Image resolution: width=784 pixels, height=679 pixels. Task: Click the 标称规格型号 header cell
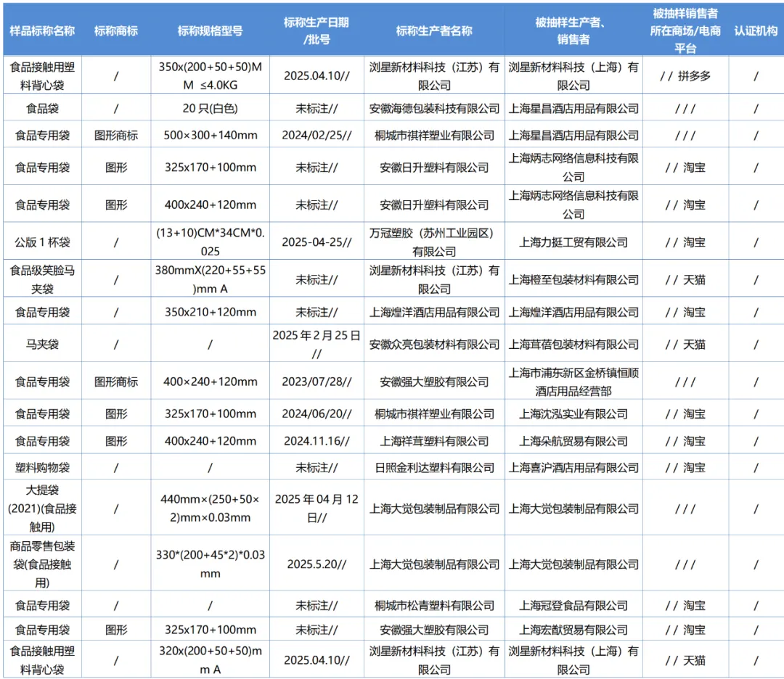(210, 31)
